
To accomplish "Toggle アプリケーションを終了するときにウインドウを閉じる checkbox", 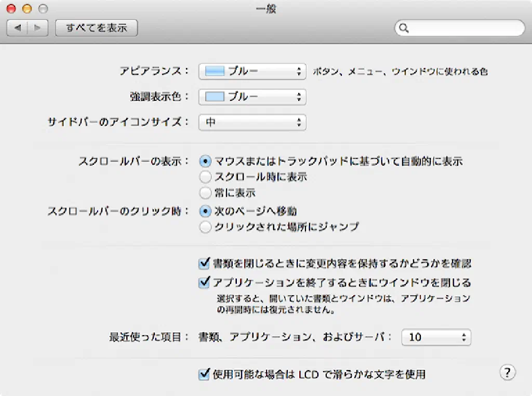I will point(204,283).
